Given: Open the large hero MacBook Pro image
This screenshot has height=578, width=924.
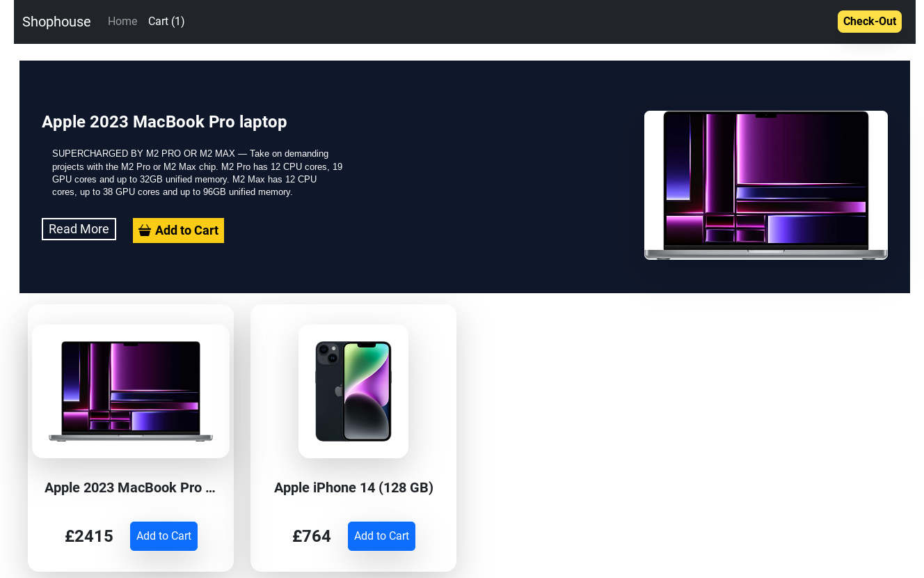Looking at the screenshot, I should point(765,185).
